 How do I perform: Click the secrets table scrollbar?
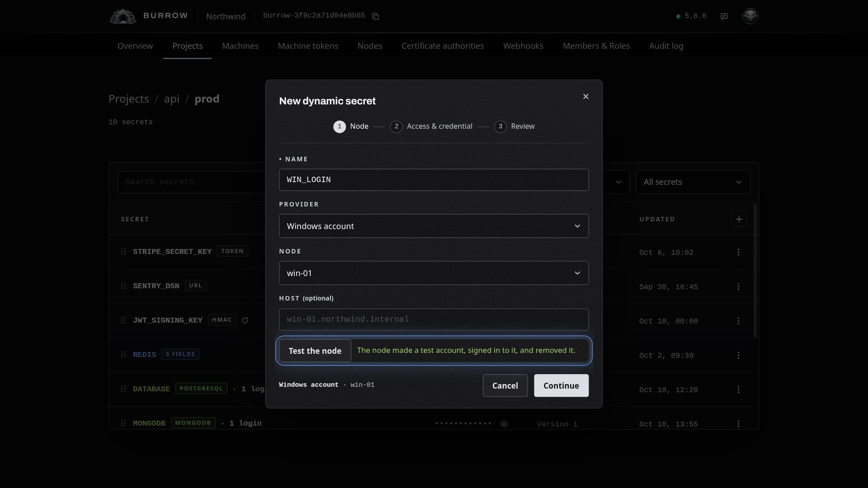click(x=755, y=270)
